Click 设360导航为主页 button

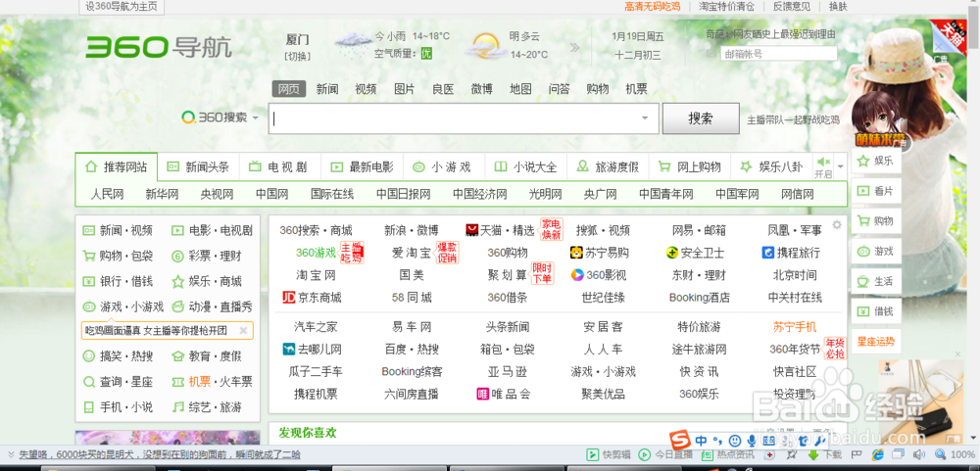122,7
